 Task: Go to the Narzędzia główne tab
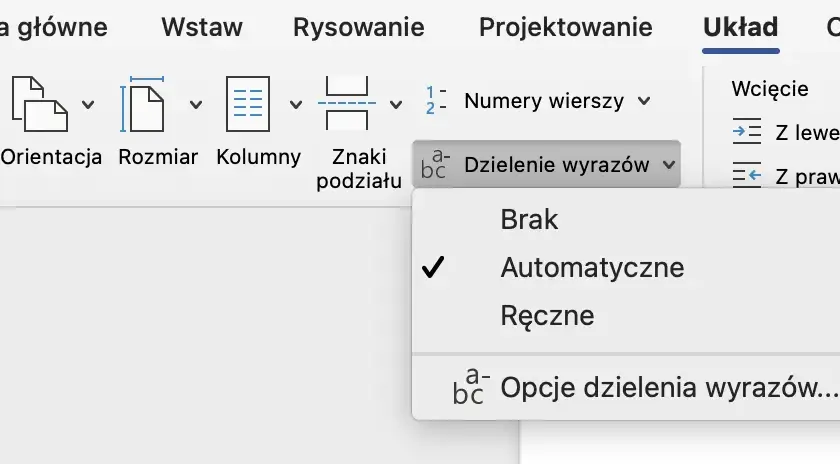coord(54,27)
